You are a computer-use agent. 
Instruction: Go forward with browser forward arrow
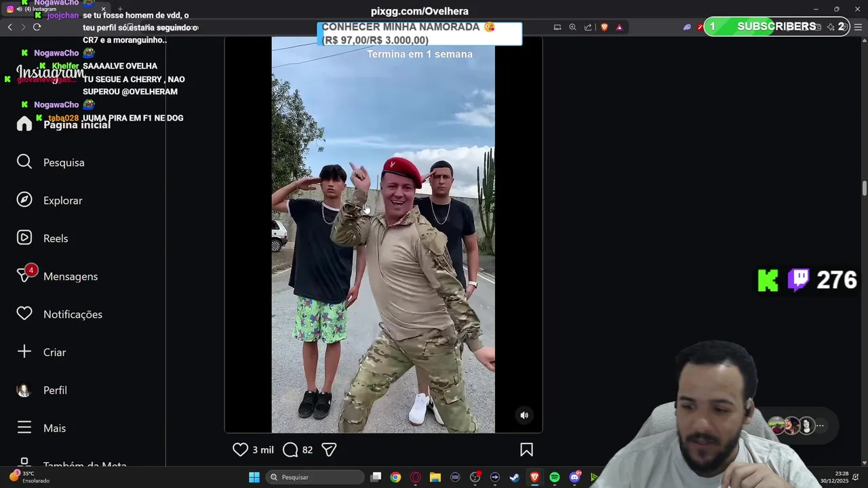[23, 27]
